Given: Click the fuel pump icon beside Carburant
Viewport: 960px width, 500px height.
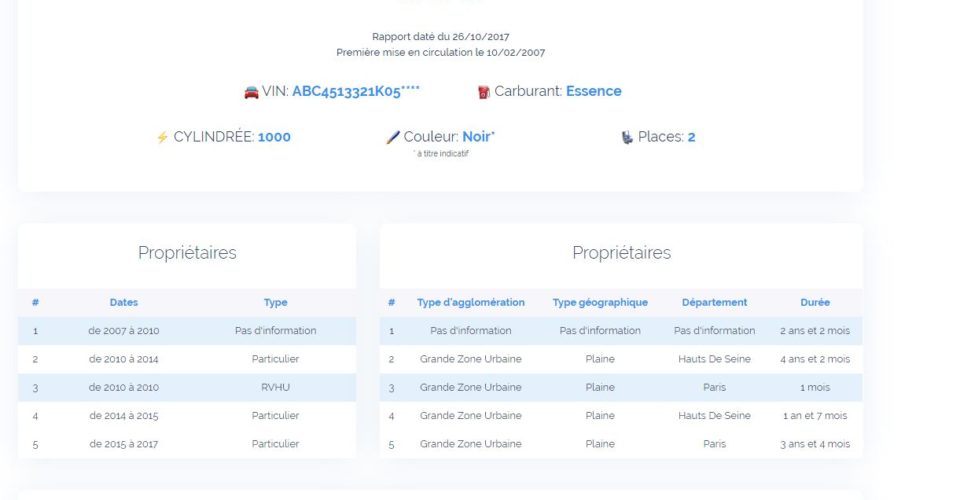Looking at the screenshot, I should click(484, 92).
